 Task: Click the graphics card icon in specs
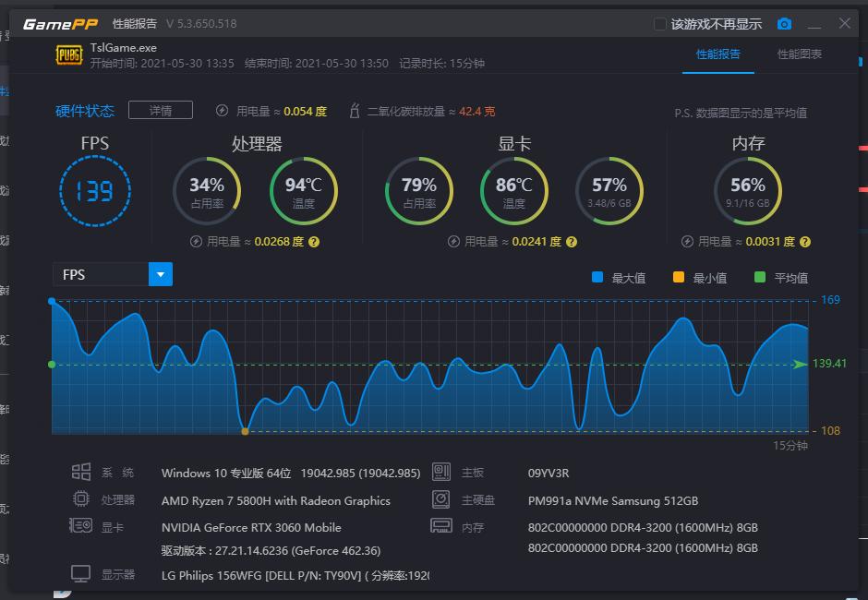tap(81, 525)
